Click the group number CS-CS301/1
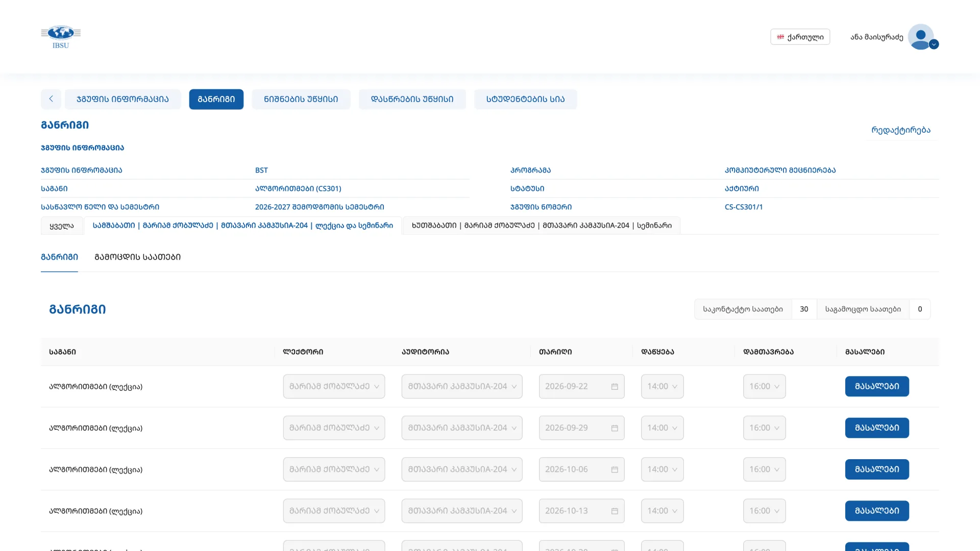This screenshot has height=551, width=980. (744, 207)
